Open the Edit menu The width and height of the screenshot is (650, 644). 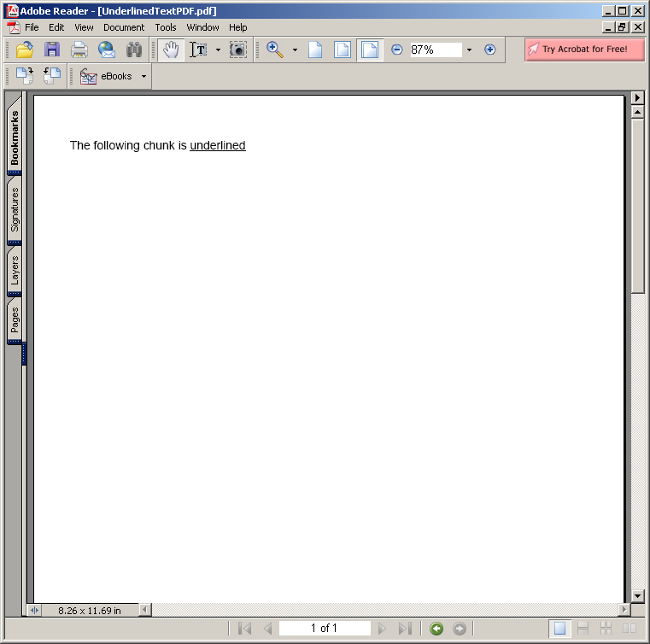click(56, 28)
